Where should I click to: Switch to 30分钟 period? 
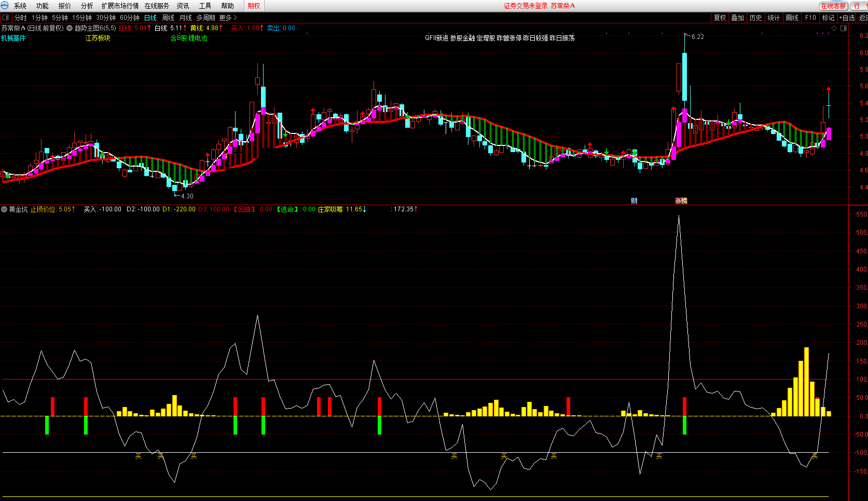tap(106, 18)
